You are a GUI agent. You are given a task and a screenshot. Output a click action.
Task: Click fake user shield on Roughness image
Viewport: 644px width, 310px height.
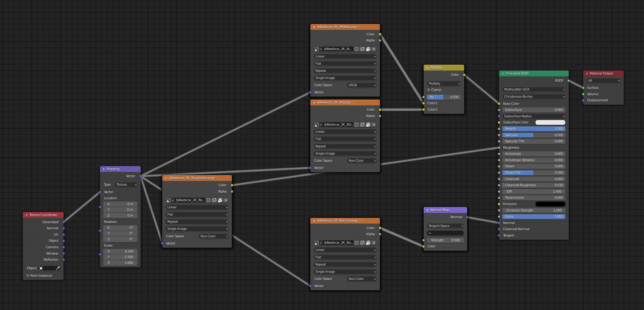pos(208,200)
